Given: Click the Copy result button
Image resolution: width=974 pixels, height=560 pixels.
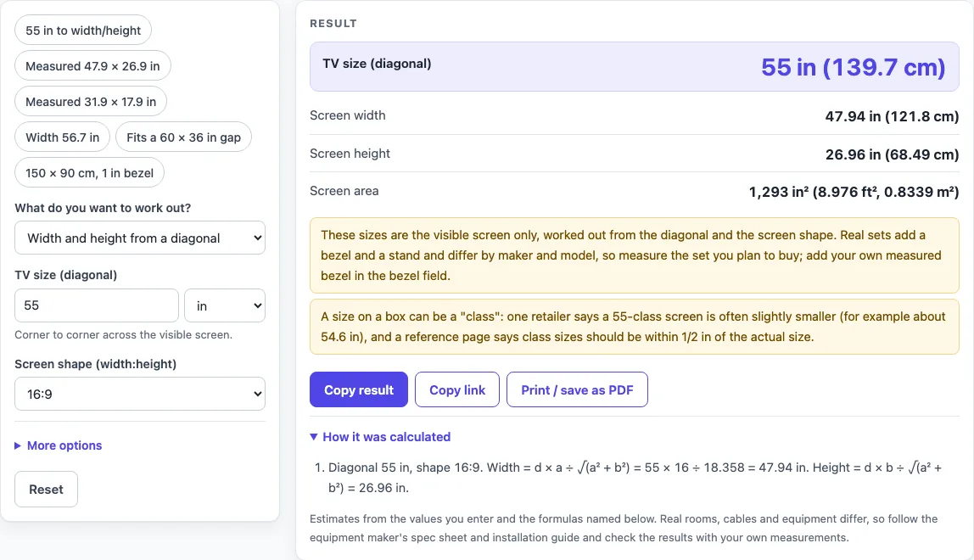Looking at the screenshot, I should click(359, 389).
